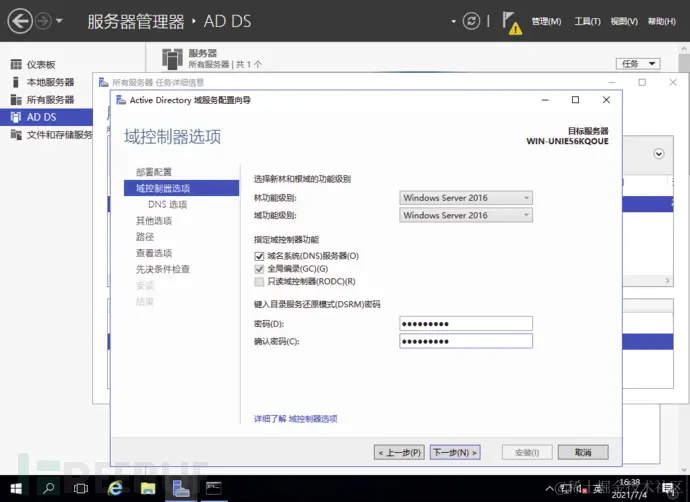The width and height of the screenshot is (690, 502).
Task: Click the 安装(I) button
Action: (x=527, y=452)
